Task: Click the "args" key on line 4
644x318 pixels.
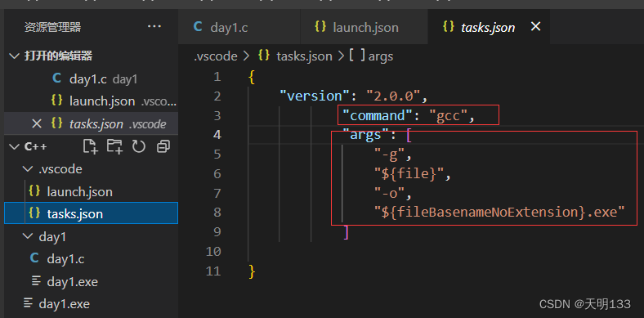Action: tap(365, 135)
